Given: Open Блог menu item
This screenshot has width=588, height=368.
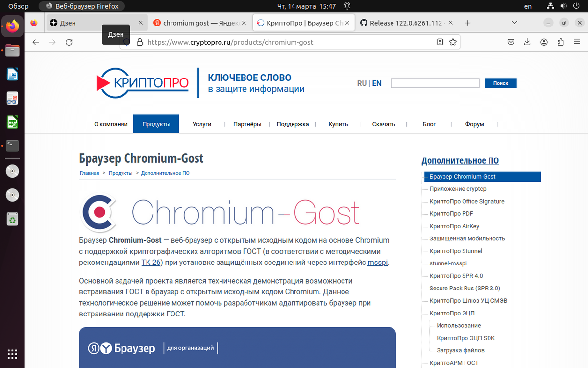Looking at the screenshot, I should click(x=429, y=124).
